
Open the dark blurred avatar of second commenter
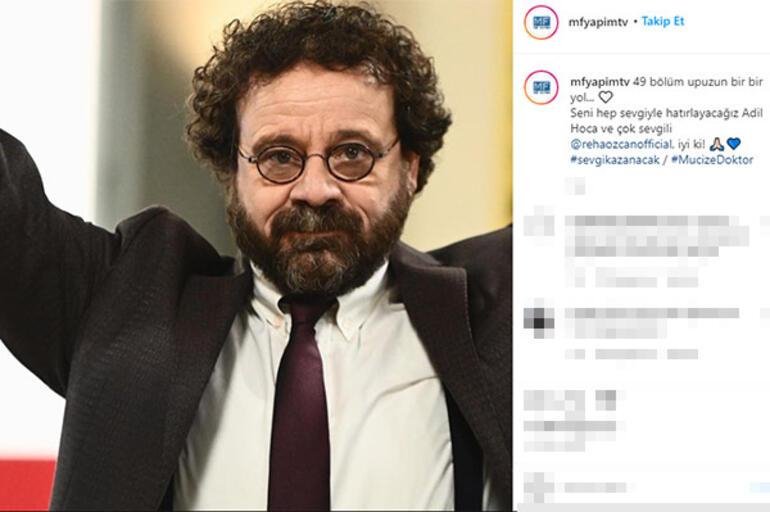pos(539,321)
